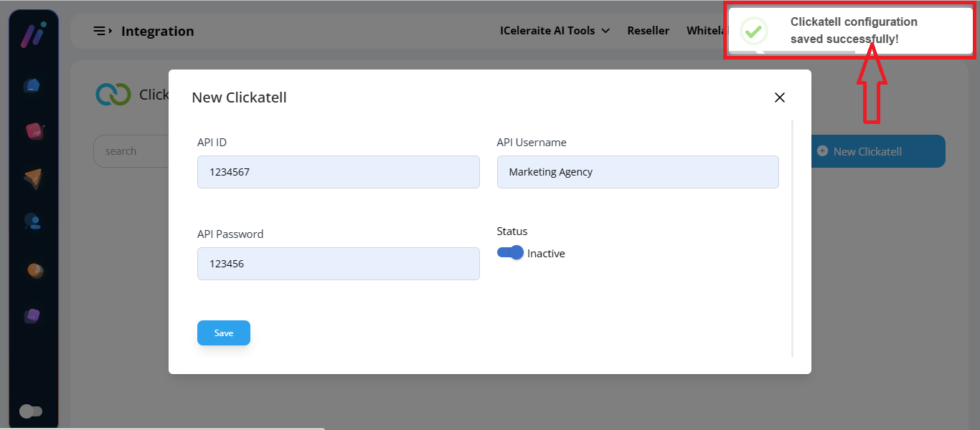The height and width of the screenshot is (430, 980).
Task: Click the orange sphere sidebar icon
Action: tap(34, 271)
